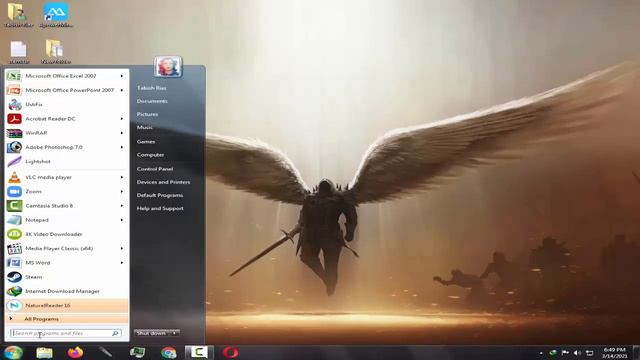
Task: Open Lightshot feather icon
Action: (14, 162)
